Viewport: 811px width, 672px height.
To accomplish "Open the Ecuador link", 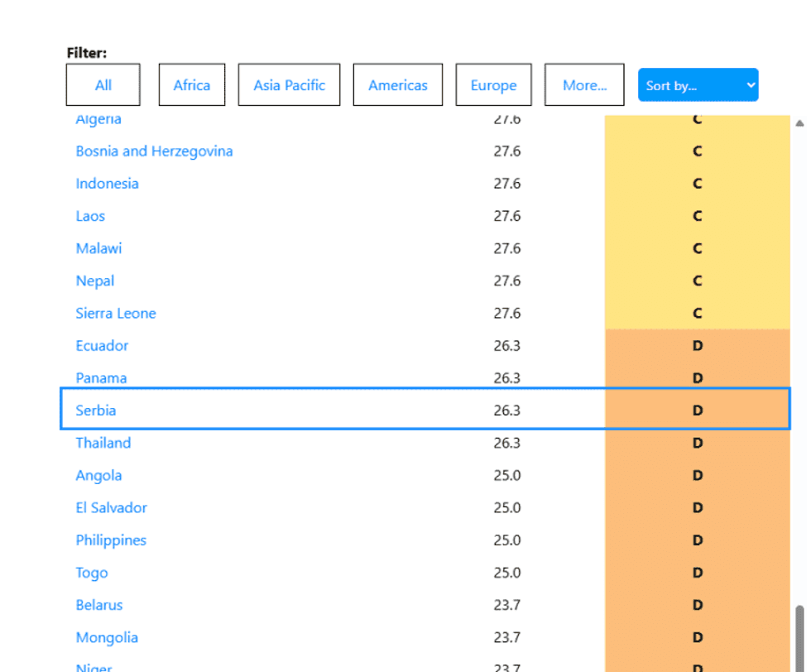I will click(x=102, y=346).
